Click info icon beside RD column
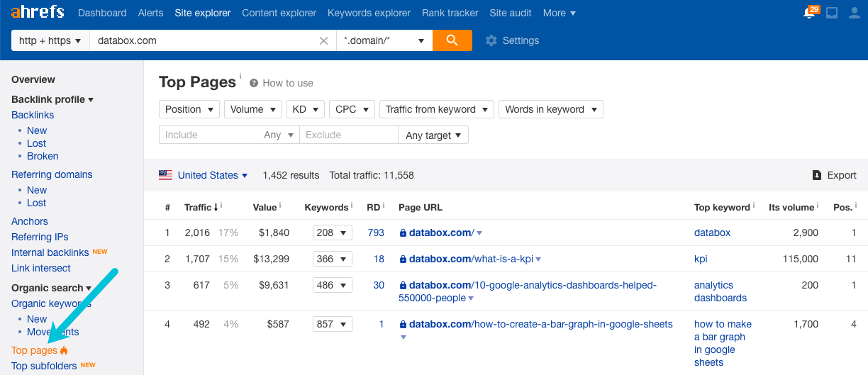This screenshot has height=375, width=868. tap(384, 206)
